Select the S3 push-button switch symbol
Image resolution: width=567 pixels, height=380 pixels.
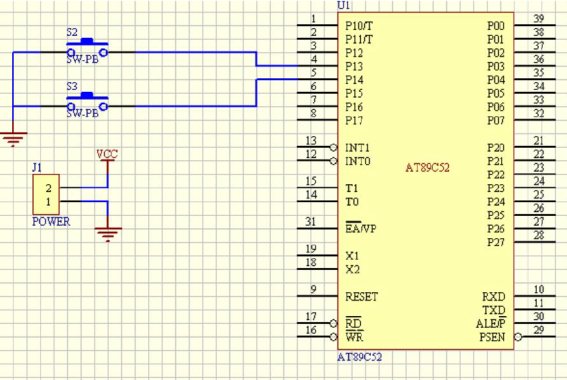point(87,102)
